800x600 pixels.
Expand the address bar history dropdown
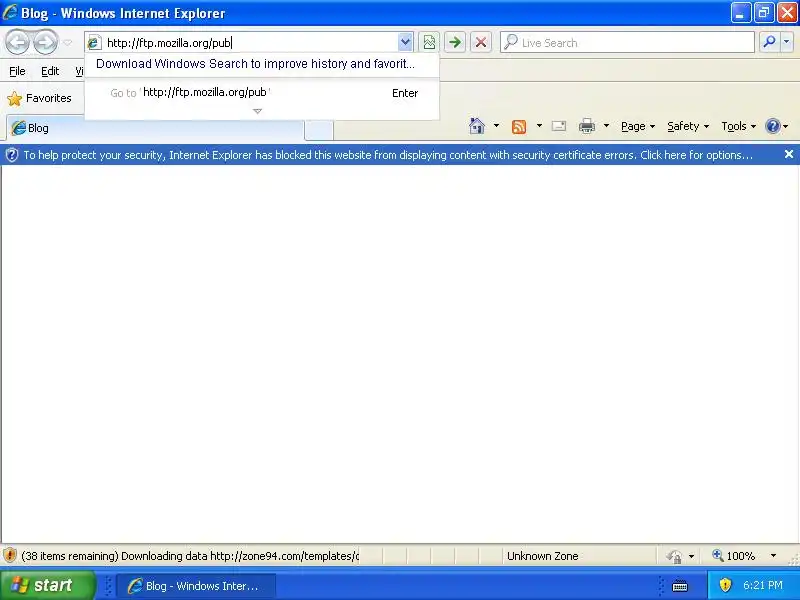405,42
